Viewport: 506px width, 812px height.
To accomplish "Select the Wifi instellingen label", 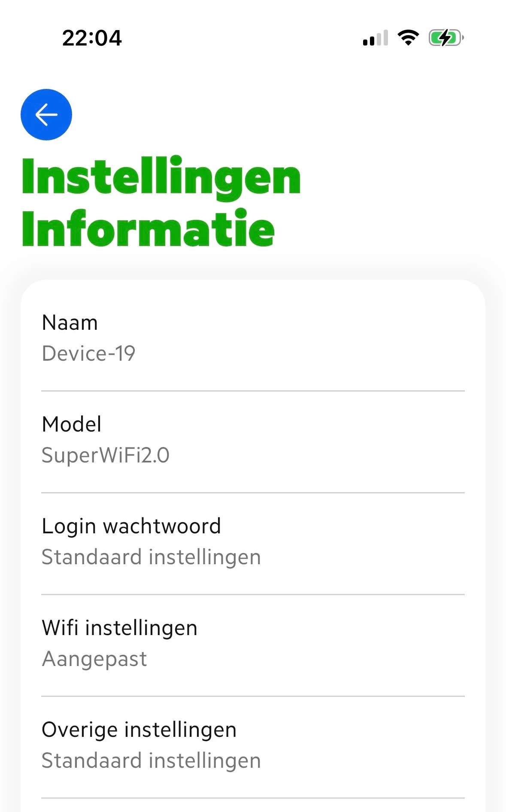I will coord(119,628).
